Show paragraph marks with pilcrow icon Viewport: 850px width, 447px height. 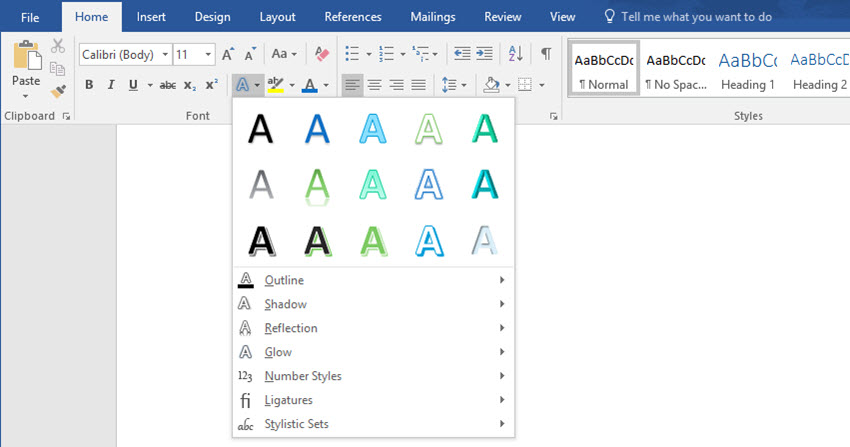[546, 54]
